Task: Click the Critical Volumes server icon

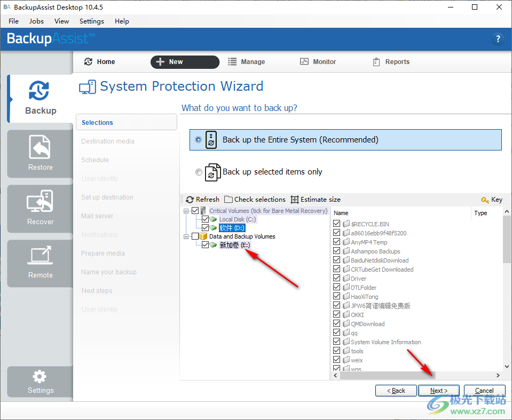Action: pyautogui.click(x=203, y=211)
